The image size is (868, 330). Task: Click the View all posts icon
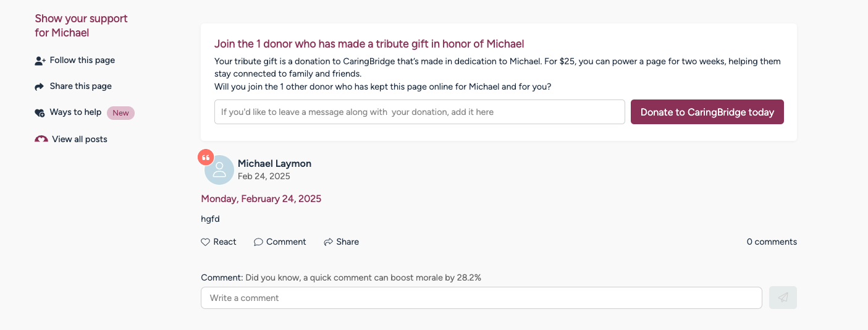(41, 140)
